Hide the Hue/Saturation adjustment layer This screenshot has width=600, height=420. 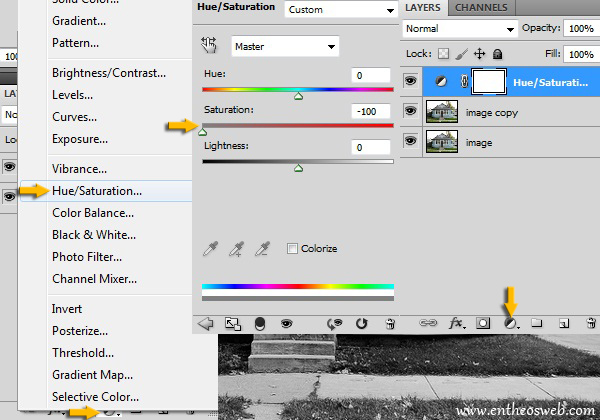click(411, 81)
